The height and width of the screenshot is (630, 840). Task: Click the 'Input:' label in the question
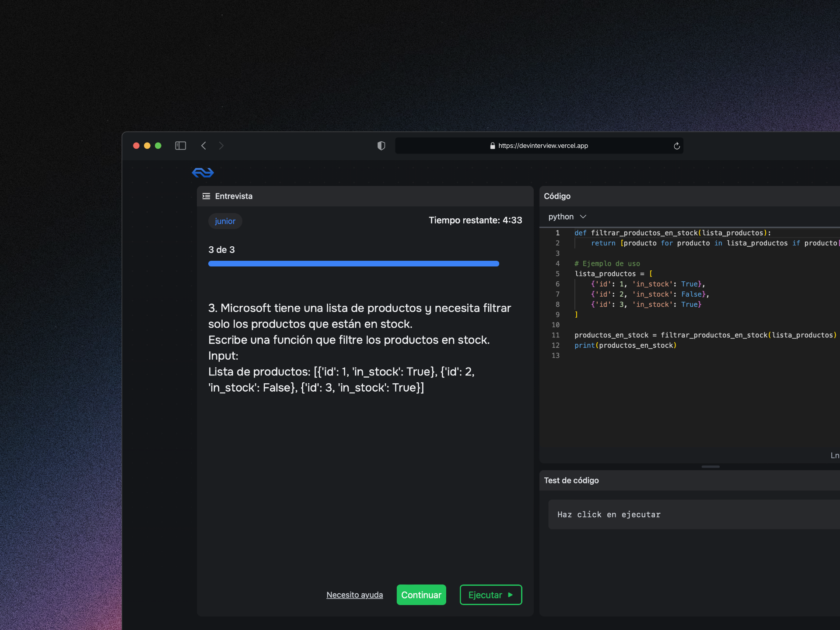point(223,356)
